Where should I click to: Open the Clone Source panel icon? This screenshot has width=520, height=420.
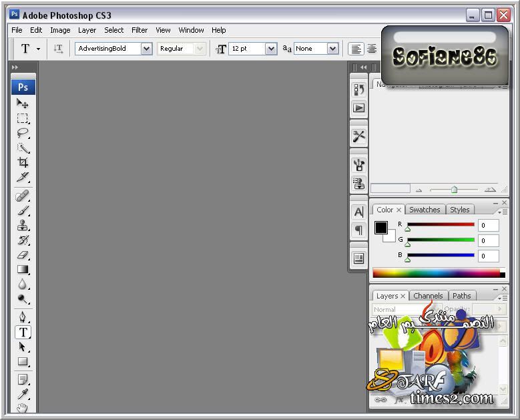click(359, 183)
